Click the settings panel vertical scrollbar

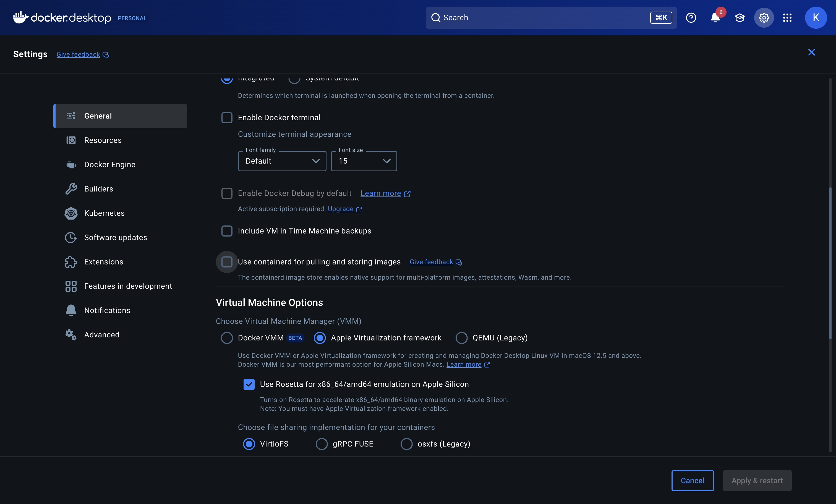click(830, 263)
